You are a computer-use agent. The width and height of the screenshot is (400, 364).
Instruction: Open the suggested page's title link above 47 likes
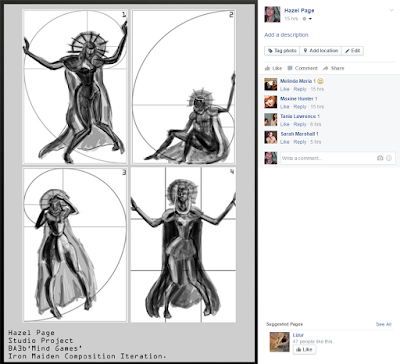point(298,335)
